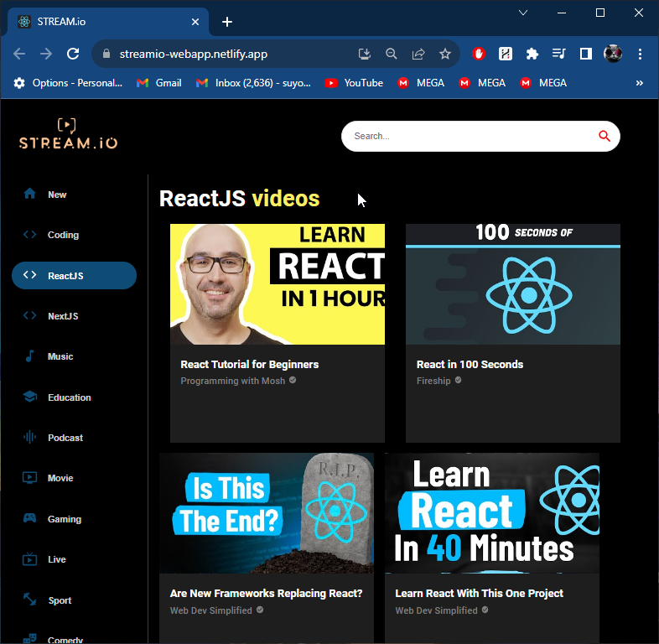Open Learn React With This One Project
The height and width of the screenshot is (644, 659).
479,594
